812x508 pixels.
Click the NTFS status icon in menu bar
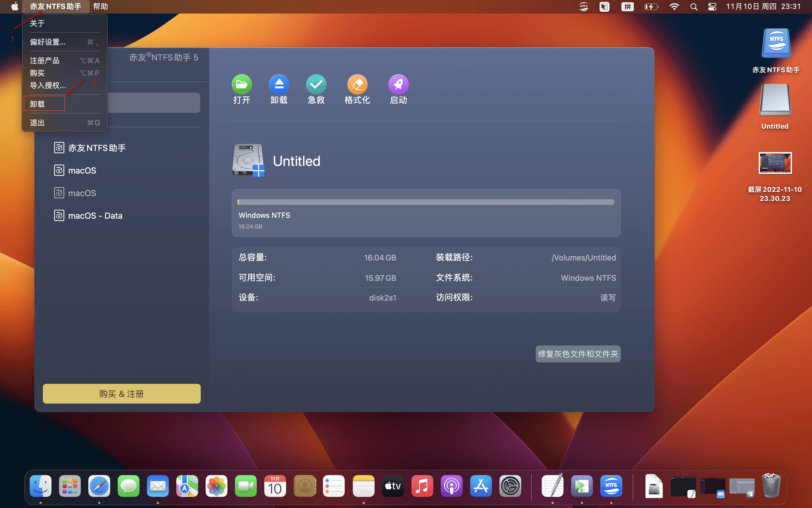pos(584,7)
